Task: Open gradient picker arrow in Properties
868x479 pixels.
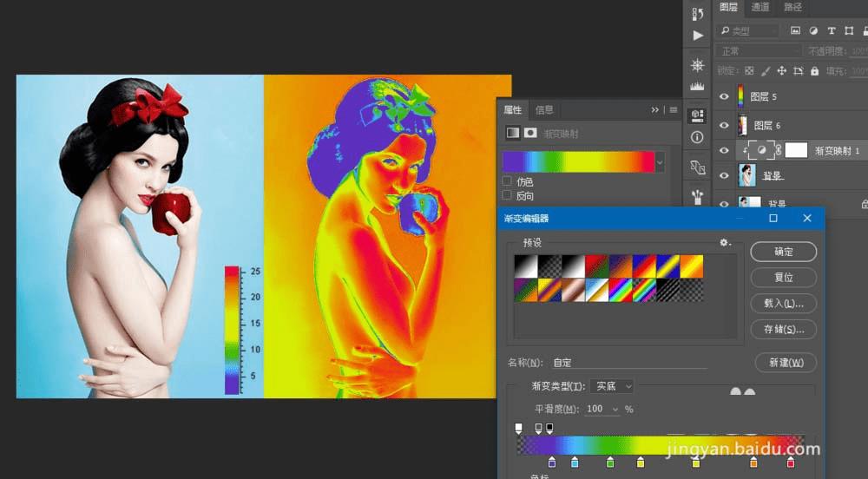Action: [x=660, y=162]
